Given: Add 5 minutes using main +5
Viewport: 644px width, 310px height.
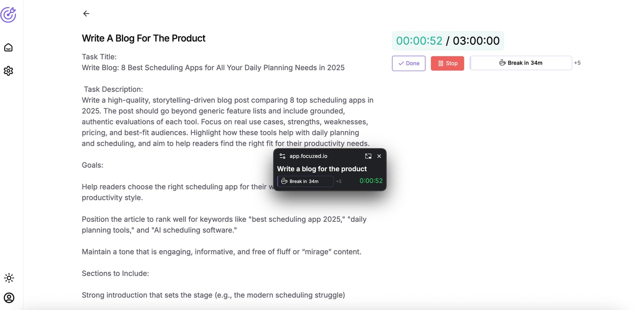Looking at the screenshot, I should click(x=577, y=63).
